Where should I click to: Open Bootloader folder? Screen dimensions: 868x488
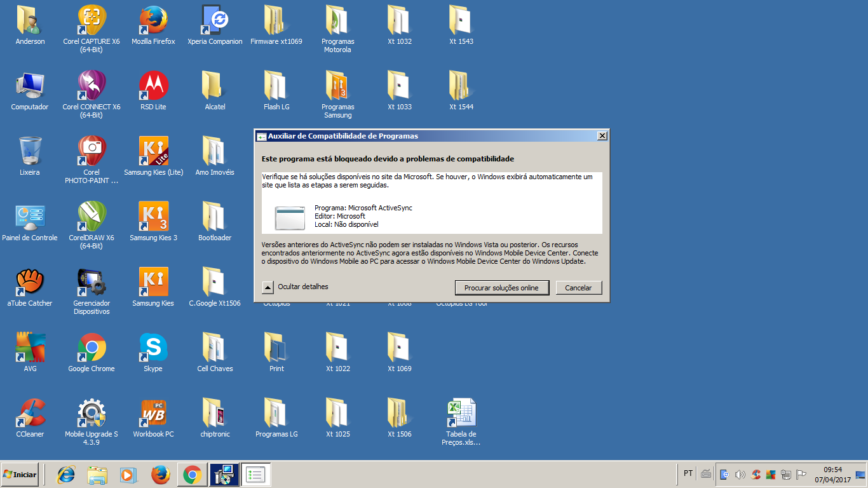pyautogui.click(x=215, y=222)
